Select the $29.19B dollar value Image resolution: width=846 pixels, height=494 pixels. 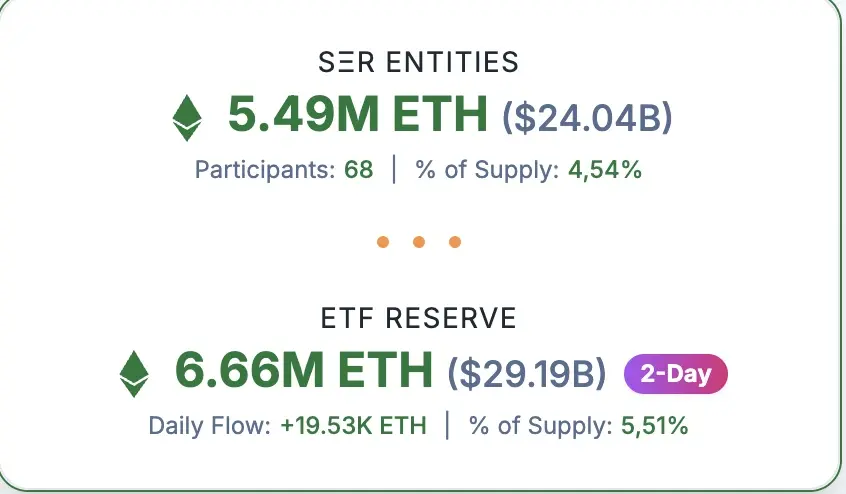click(x=527, y=374)
